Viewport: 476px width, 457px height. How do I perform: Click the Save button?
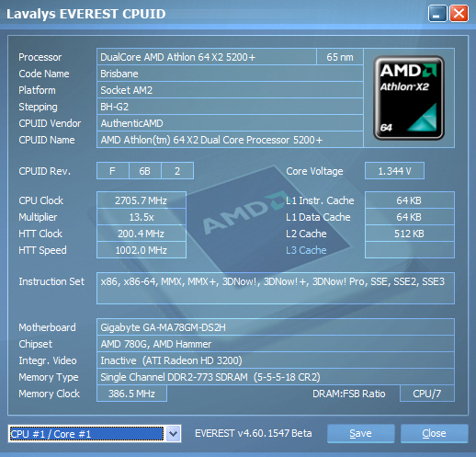360,433
